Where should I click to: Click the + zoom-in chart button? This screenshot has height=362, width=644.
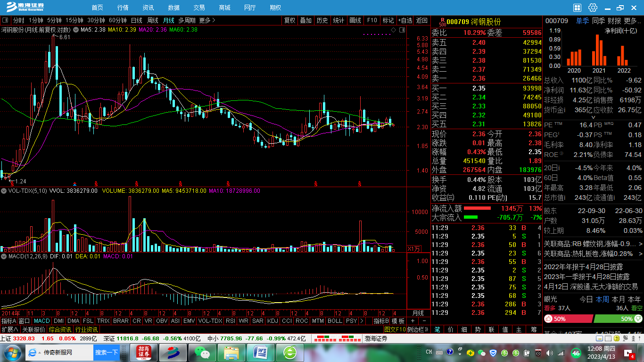pos(413,321)
